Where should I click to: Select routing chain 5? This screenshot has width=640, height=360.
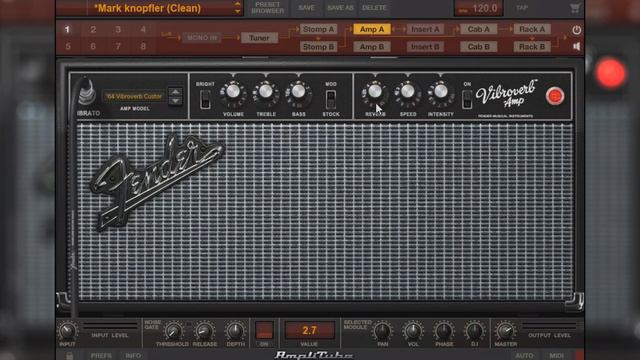pyautogui.click(x=68, y=47)
